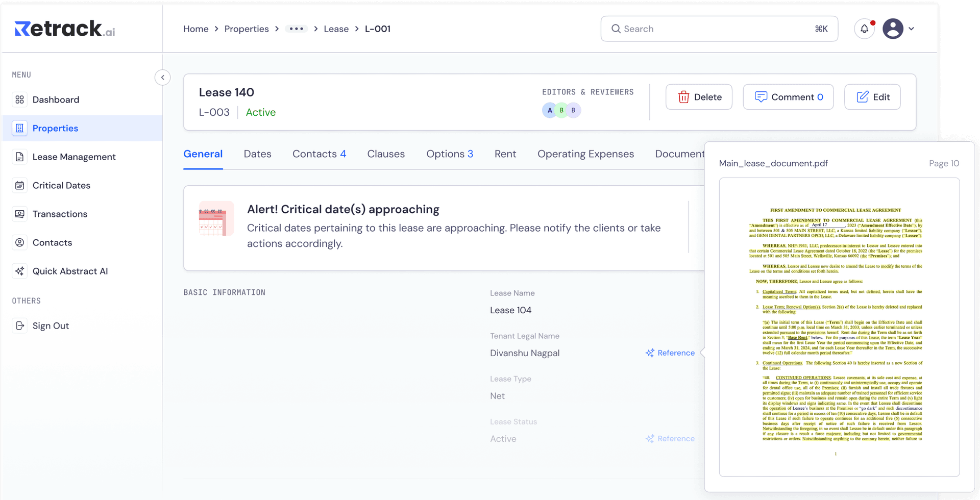
Task: Open Quick Abstract AI from the sidebar
Action: coord(70,271)
